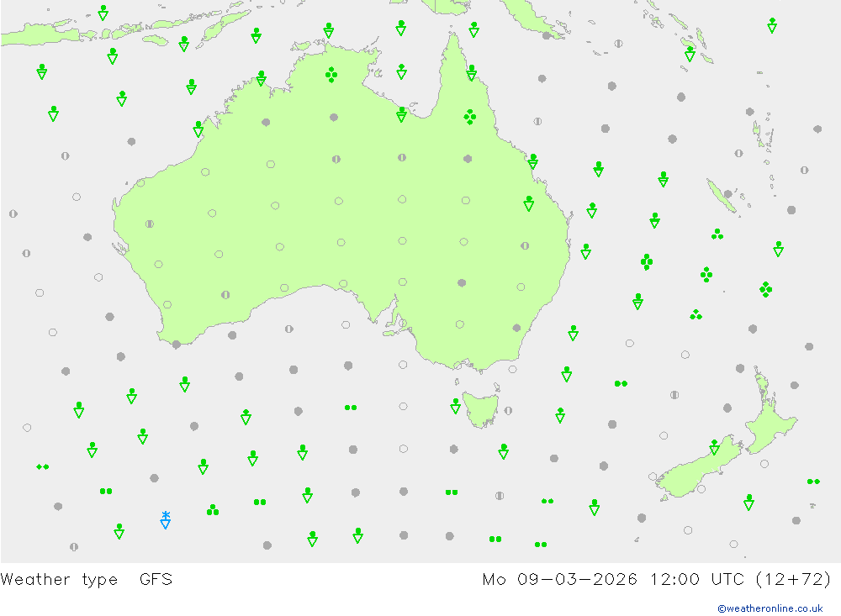Viewport: 841px width, 616px height.
Task: Click diamond-dot rain symbol at far left edge
Action: click(43, 467)
